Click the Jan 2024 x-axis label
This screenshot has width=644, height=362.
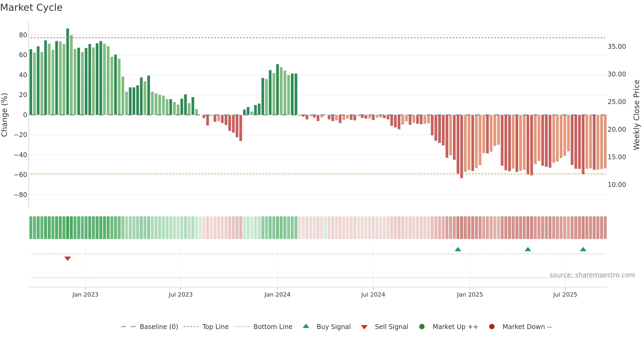tap(277, 295)
